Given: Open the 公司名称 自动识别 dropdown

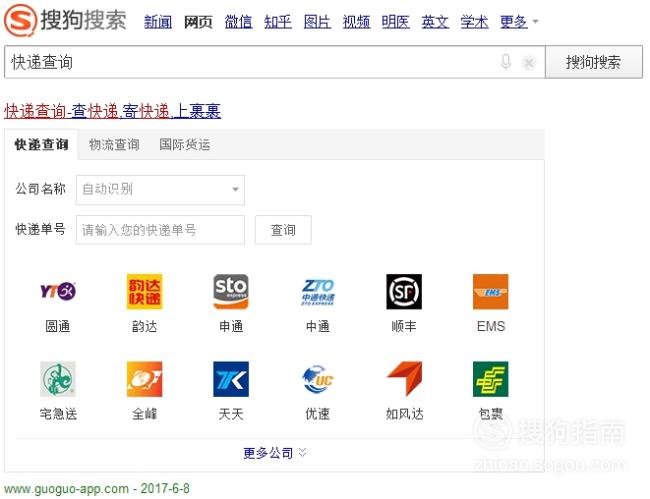Looking at the screenshot, I should [x=160, y=190].
